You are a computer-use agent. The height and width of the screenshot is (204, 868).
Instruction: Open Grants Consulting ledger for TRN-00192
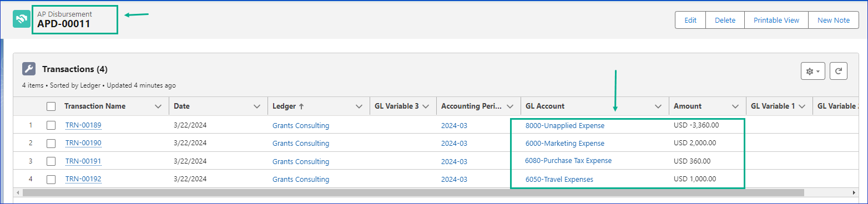click(x=301, y=179)
